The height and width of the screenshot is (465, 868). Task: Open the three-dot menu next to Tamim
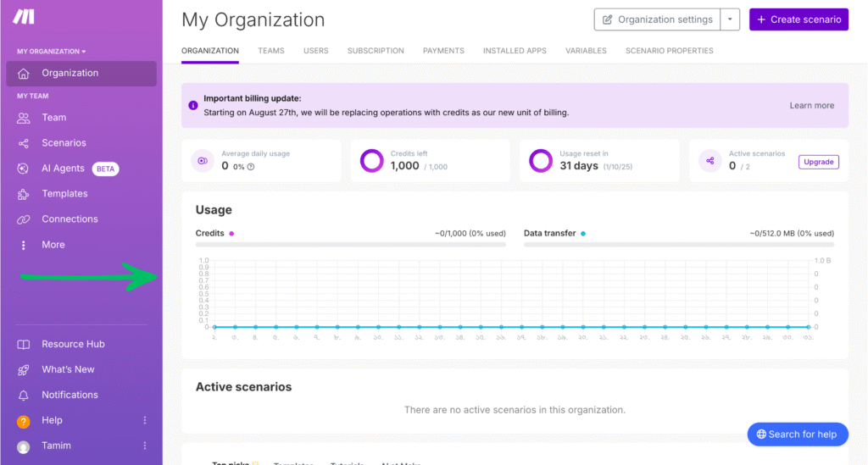[x=145, y=446]
